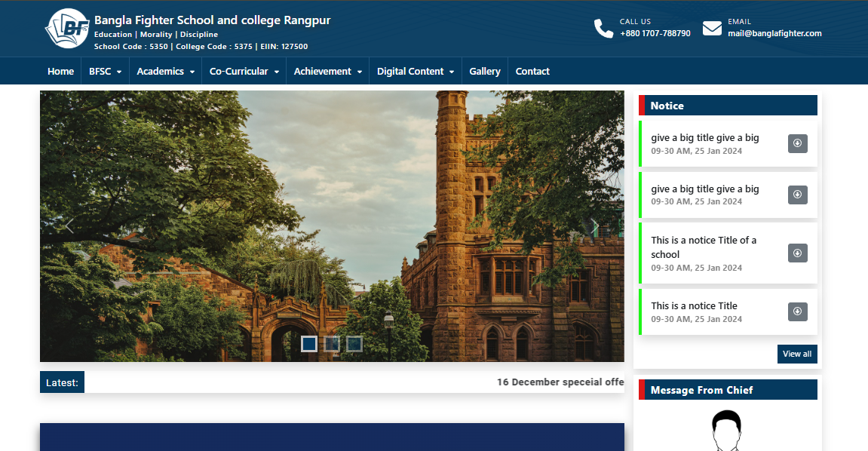The image size is (868, 451).
Task: Expand the BFSC dropdown menu
Action: [x=105, y=72]
